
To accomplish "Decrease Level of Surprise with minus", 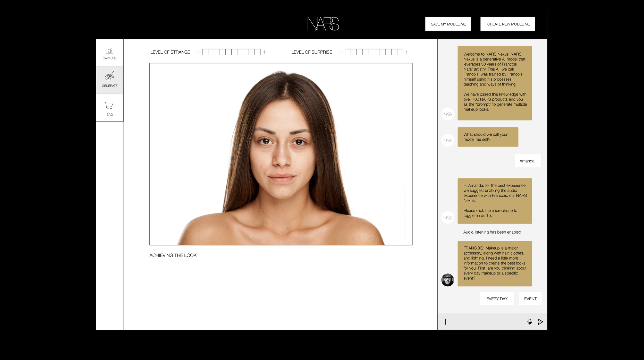I will tap(341, 52).
